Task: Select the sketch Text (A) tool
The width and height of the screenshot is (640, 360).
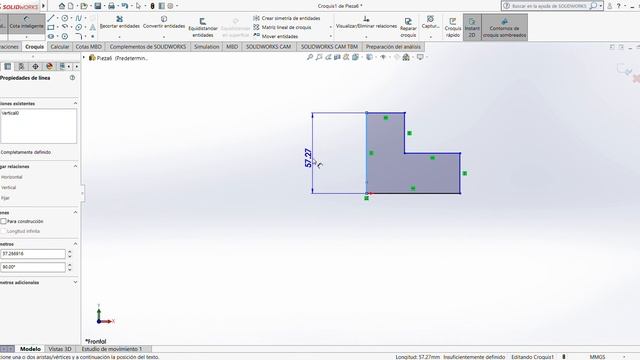Action: 93,27
